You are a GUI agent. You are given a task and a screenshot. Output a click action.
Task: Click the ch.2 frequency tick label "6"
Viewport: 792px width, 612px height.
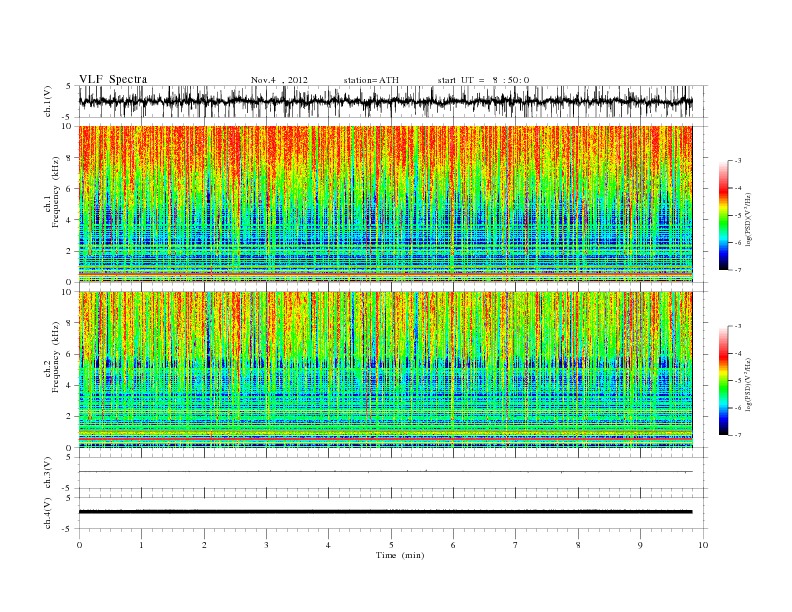coord(69,354)
